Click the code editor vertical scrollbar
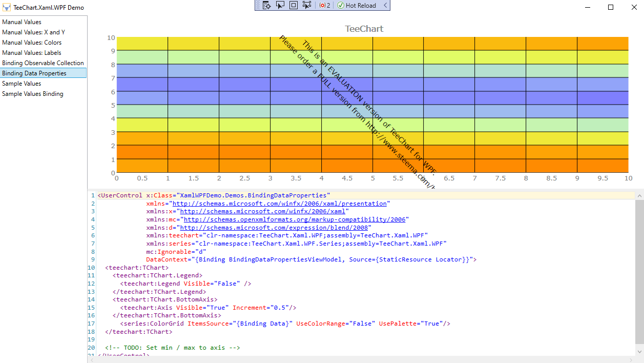The height and width of the screenshot is (363, 644). pyautogui.click(x=639, y=272)
